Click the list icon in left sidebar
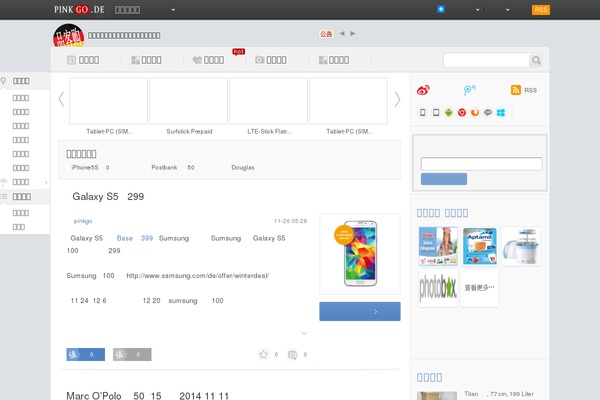The height and width of the screenshot is (400, 600). [4, 196]
